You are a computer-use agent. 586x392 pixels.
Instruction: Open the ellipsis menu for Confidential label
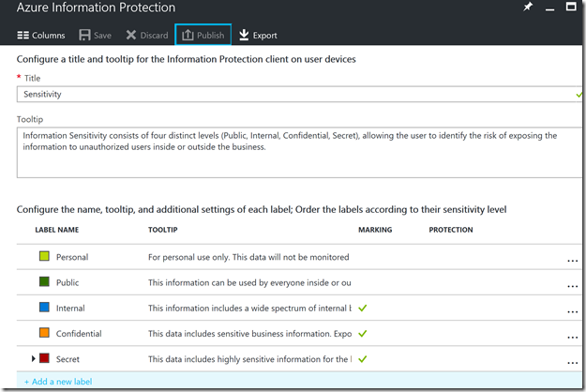(x=572, y=337)
